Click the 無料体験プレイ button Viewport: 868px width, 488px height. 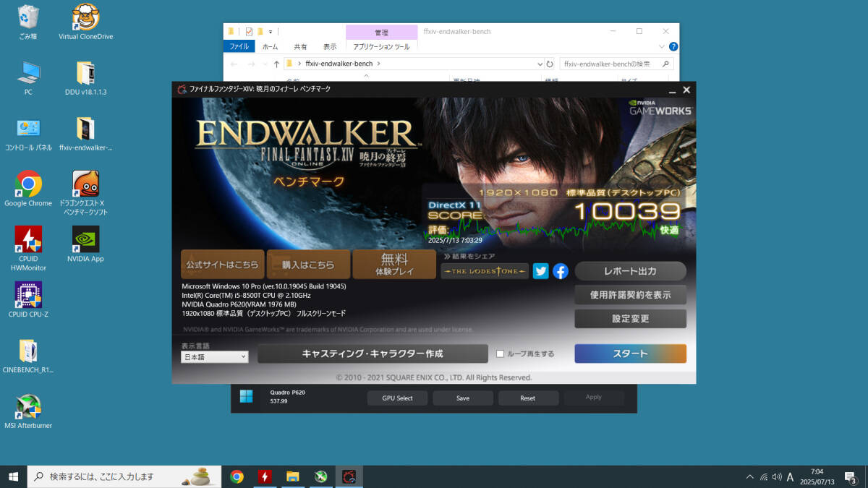click(x=394, y=265)
